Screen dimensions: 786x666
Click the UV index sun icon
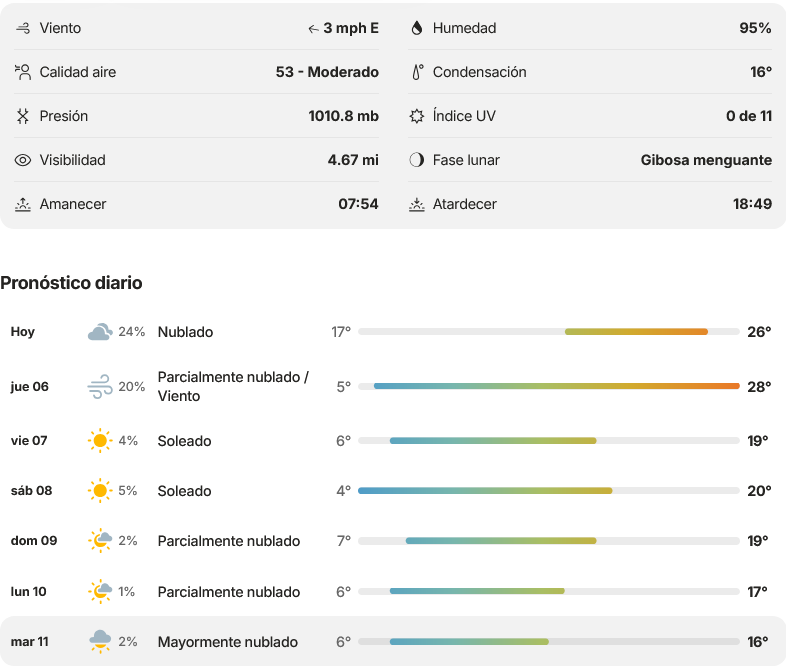point(417,116)
